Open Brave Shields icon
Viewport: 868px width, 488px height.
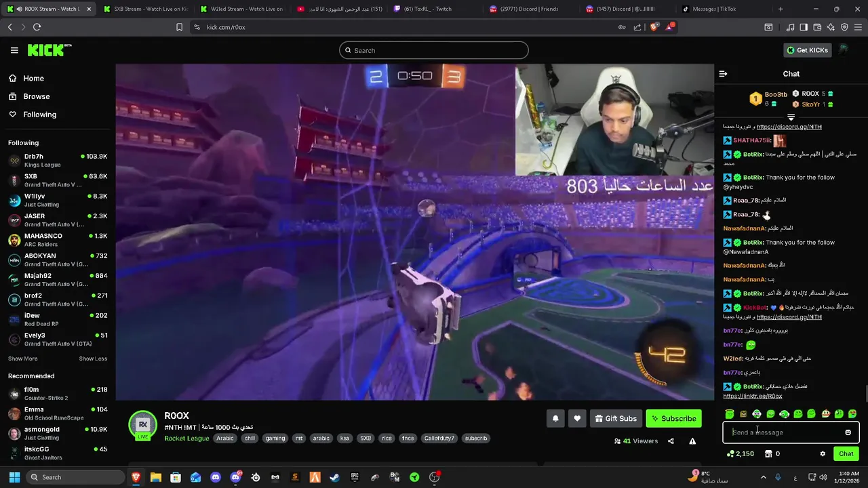[654, 27]
